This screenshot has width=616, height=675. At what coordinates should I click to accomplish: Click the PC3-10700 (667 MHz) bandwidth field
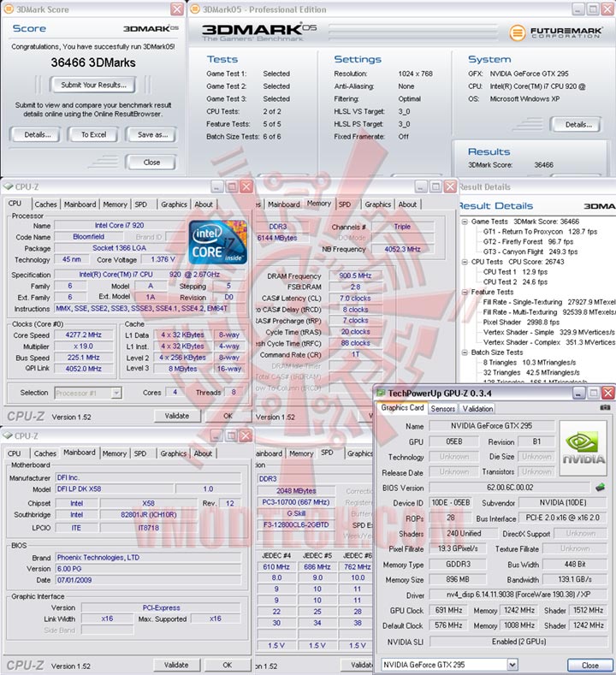coord(296,502)
